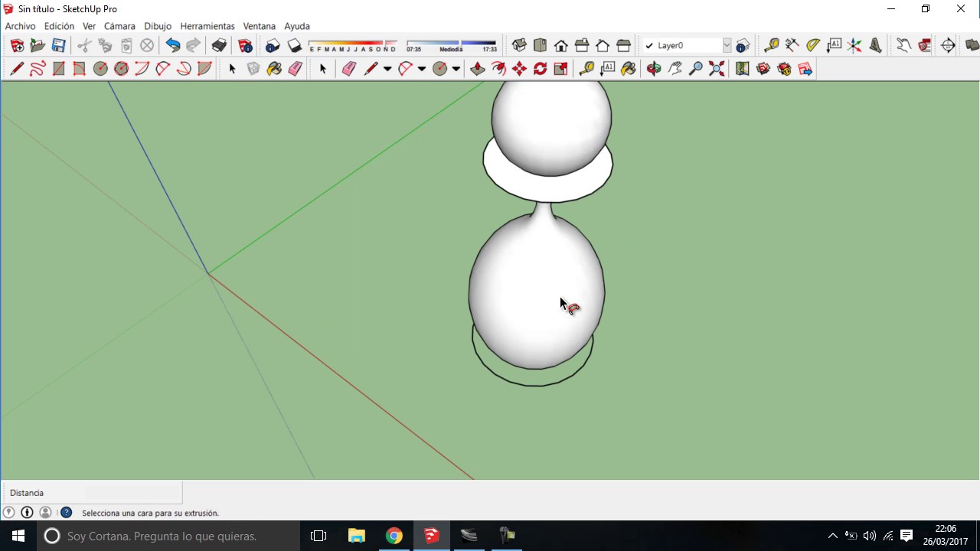The width and height of the screenshot is (980, 551).
Task: Click the sign-in person status icon
Action: click(45, 513)
